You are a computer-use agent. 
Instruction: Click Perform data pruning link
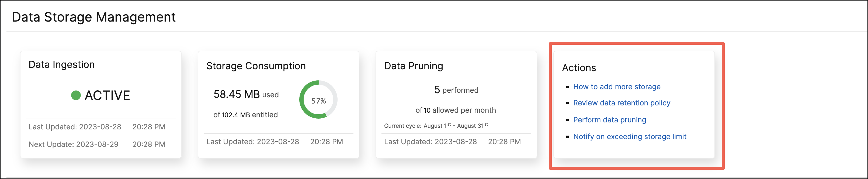610,120
